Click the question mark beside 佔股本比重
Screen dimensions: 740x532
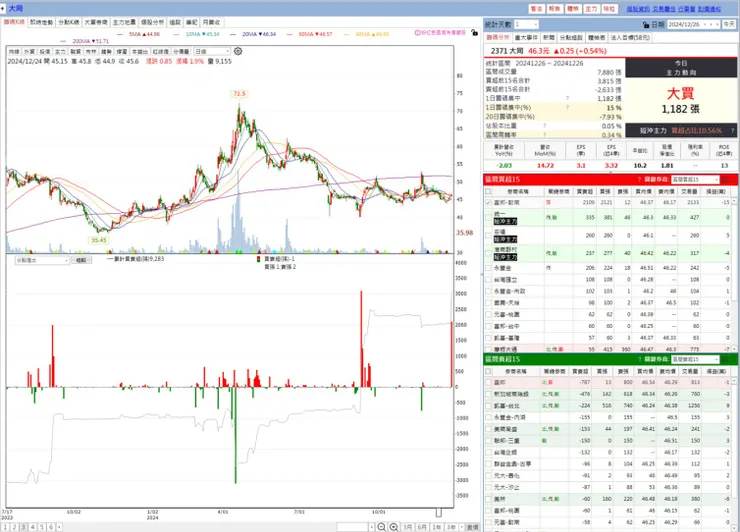click(544, 126)
